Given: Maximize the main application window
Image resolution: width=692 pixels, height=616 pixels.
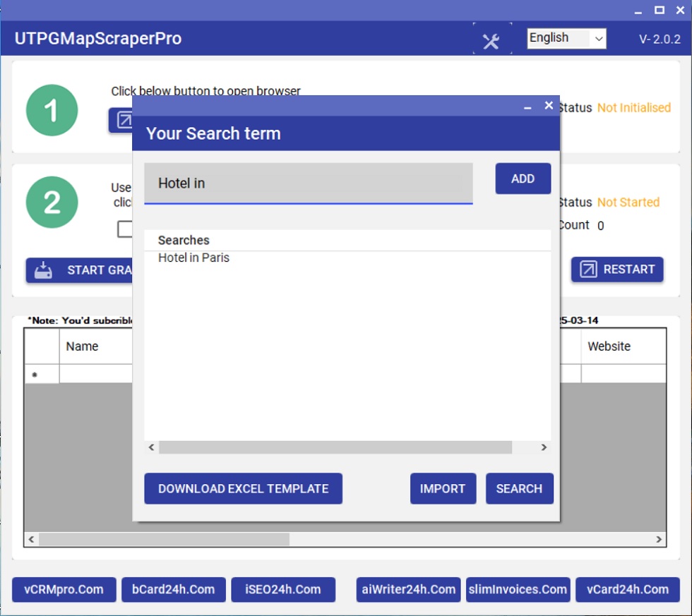Looking at the screenshot, I should (660, 10).
